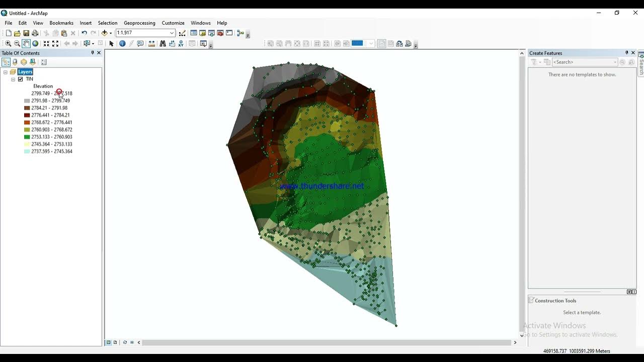This screenshot has width=644, height=362.
Task: Undo the last action
Action: click(x=84, y=33)
